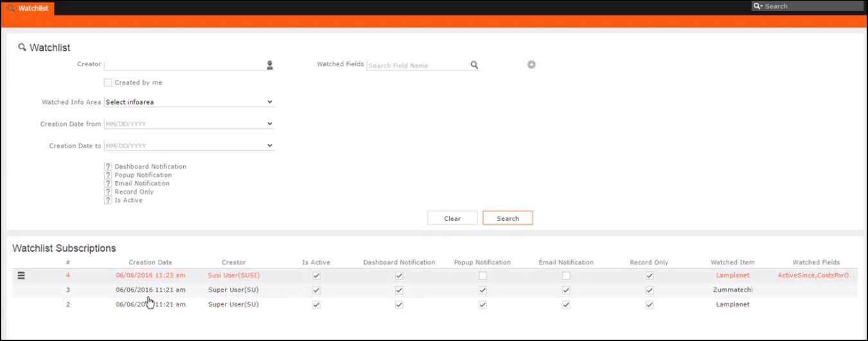Expand the Watched Info Area dropdown
The image size is (868, 341).
tap(270, 102)
